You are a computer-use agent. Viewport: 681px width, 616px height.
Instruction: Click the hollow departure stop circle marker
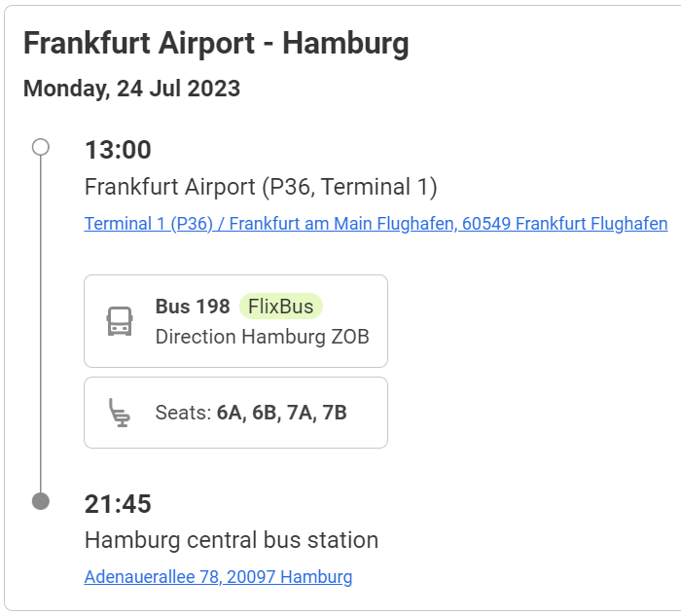(41, 147)
